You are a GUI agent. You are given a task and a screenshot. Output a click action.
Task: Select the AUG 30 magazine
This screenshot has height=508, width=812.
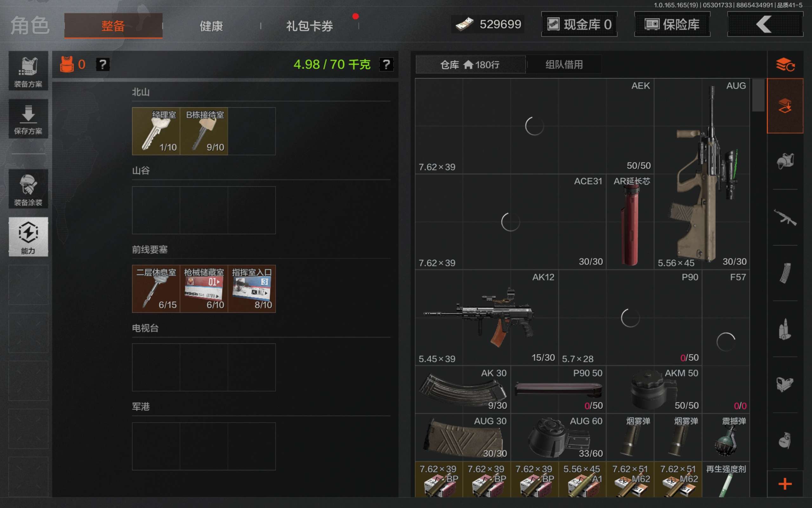pos(463,437)
